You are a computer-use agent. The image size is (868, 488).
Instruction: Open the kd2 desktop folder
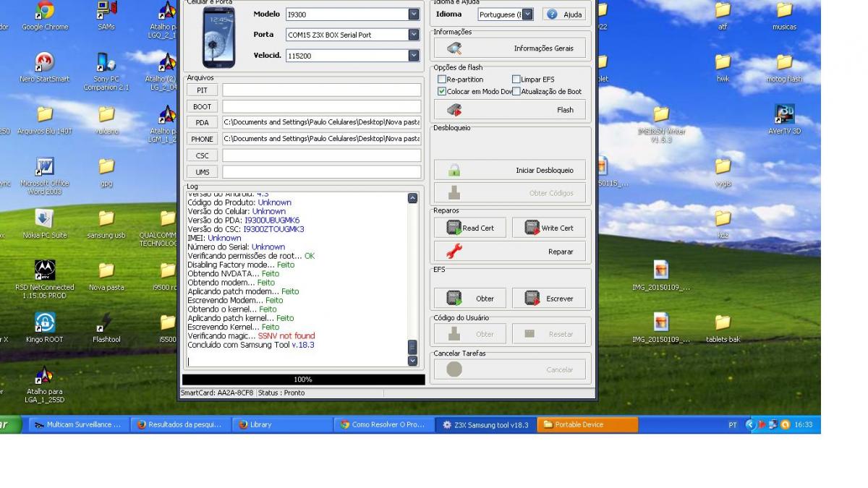click(723, 224)
